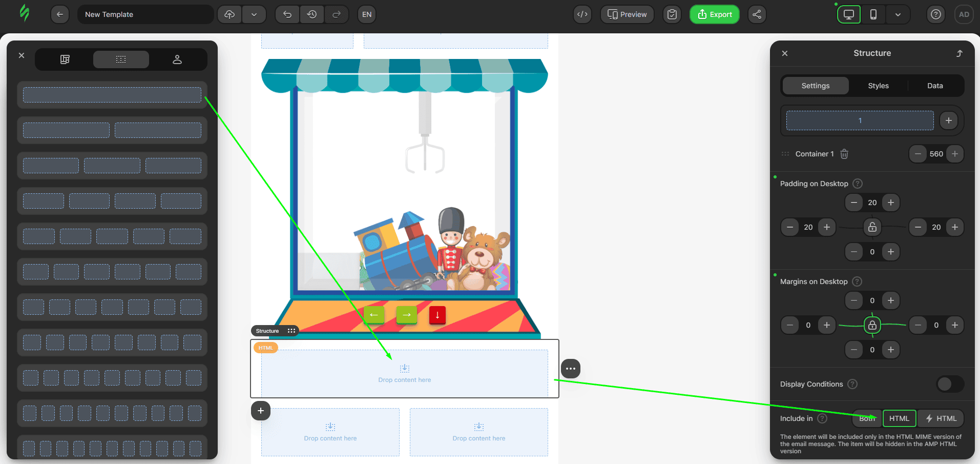Image resolution: width=980 pixels, height=464 pixels.
Task: Open structure options via three-dots icon
Action: click(570, 368)
